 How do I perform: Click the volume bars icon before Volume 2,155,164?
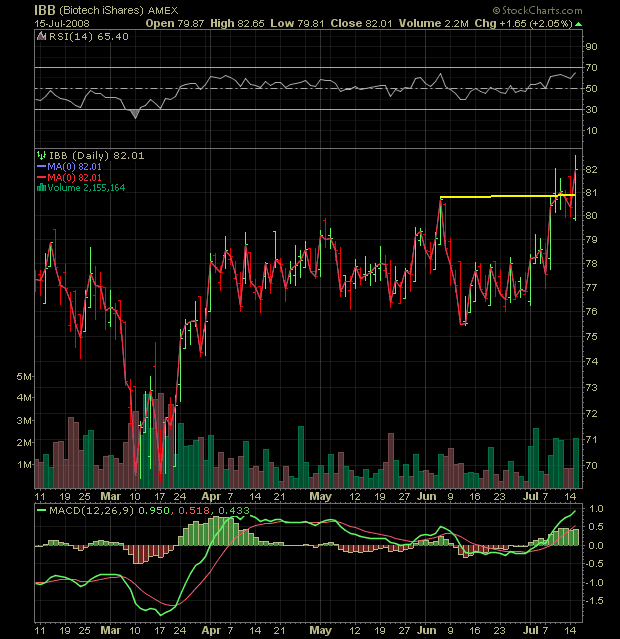[41, 188]
